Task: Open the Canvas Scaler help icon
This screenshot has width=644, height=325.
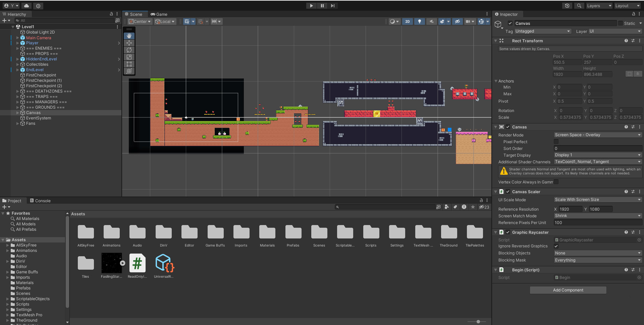Action: click(626, 192)
